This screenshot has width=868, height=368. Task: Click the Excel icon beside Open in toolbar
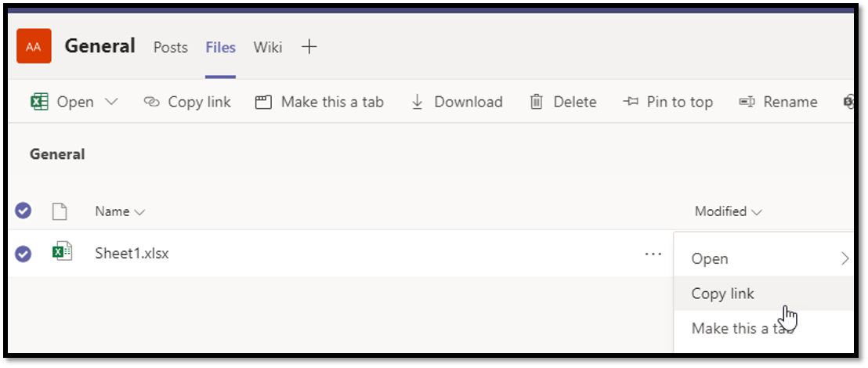click(39, 102)
